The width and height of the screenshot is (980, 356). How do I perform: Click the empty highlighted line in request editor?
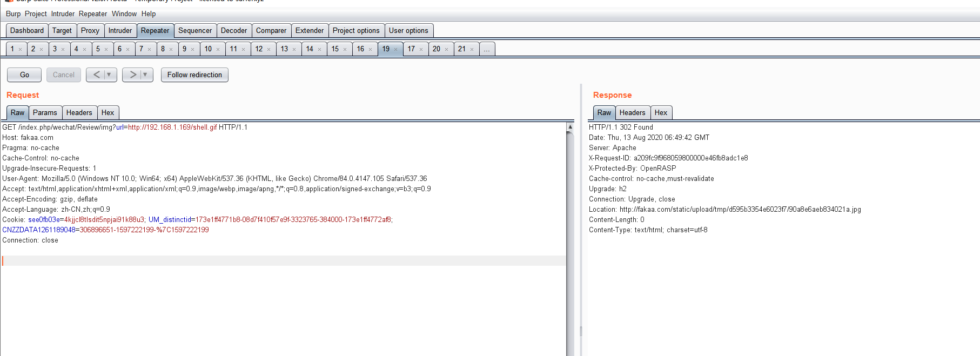point(284,261)
